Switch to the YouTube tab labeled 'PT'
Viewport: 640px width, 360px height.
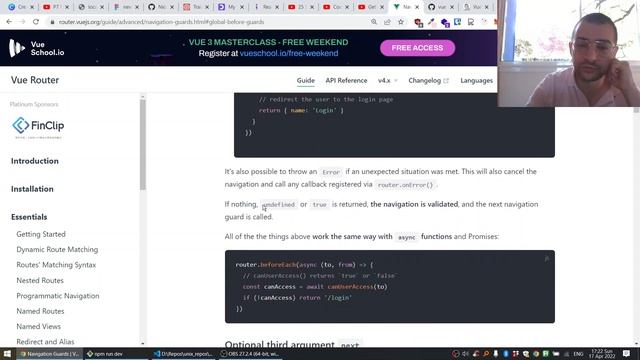click(56, 7)
